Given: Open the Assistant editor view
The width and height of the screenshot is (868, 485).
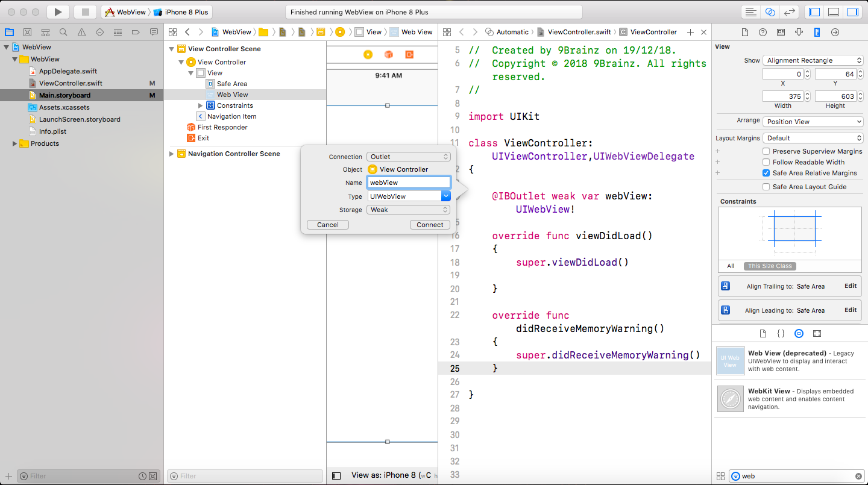Looking at the screenshot, I should coord(770,12).
